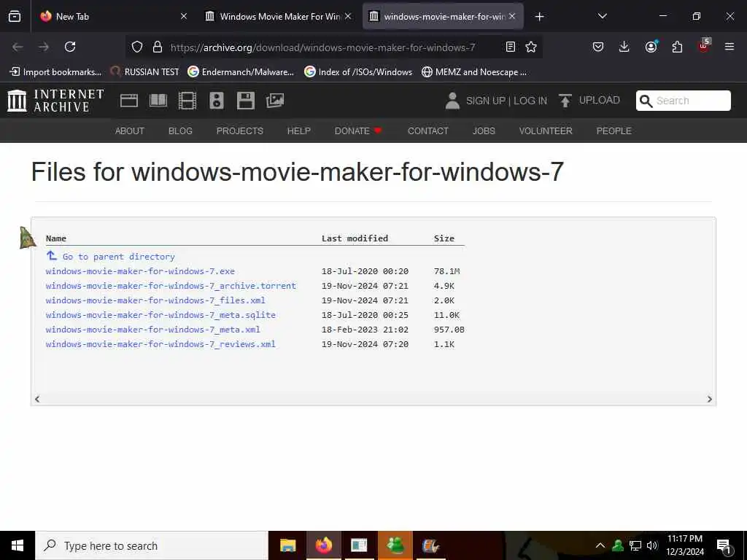Open the RUSSIAN TEST bookmark

point(144,72)
